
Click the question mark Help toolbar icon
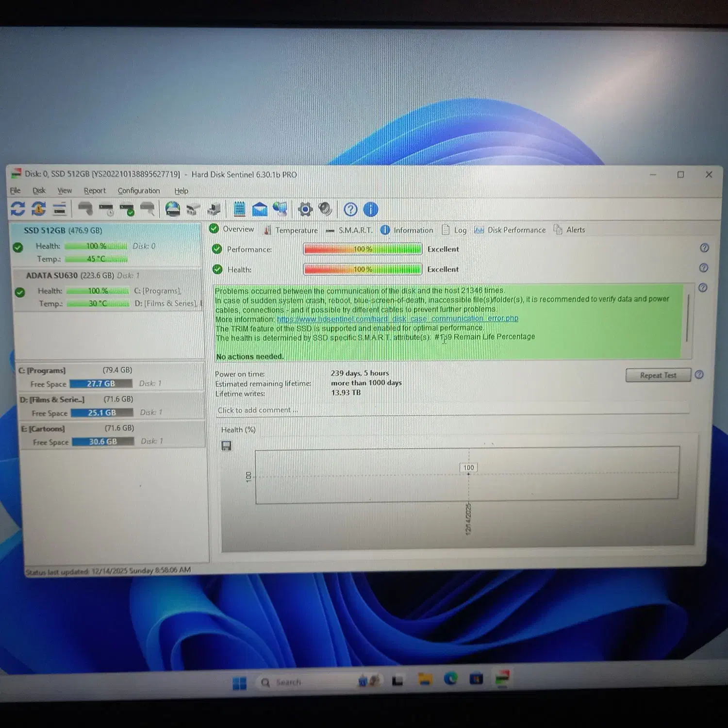click(x=350, y=210)
